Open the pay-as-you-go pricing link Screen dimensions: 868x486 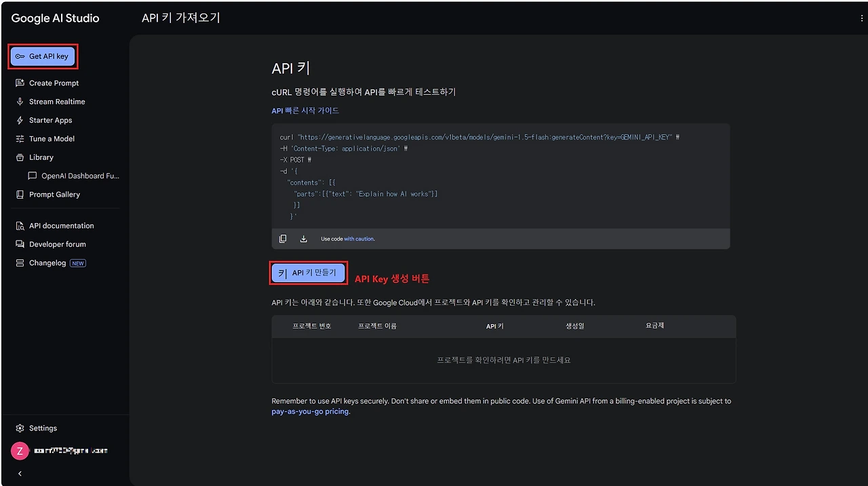(310, 411)
